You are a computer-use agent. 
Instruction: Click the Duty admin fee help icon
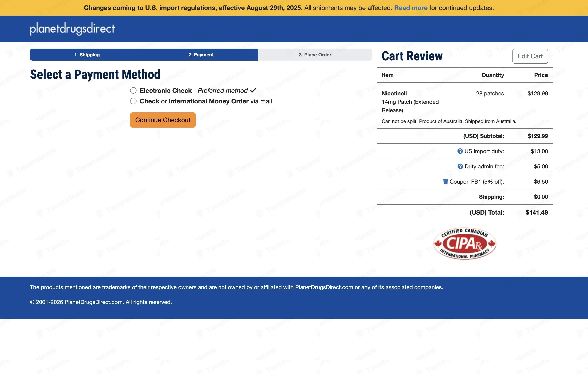coord(460,166)
